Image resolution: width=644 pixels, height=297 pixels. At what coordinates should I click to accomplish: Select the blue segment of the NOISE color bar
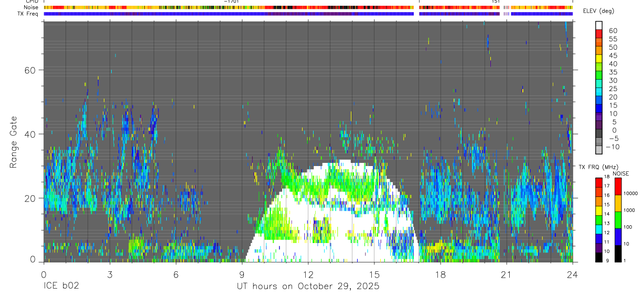(618, 237)
